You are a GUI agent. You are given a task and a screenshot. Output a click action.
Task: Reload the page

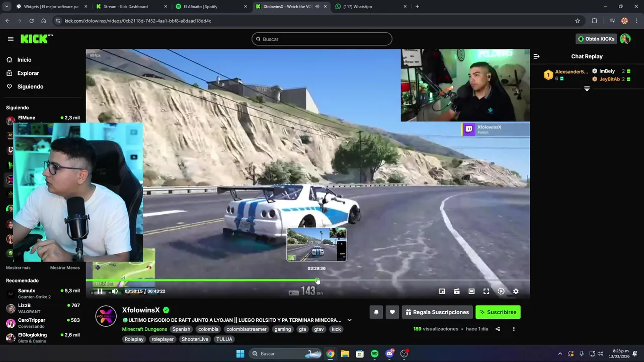click(x=31, y=21)
